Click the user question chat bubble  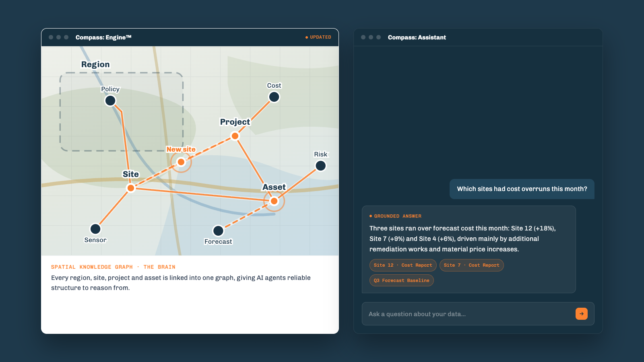[522, 189]
